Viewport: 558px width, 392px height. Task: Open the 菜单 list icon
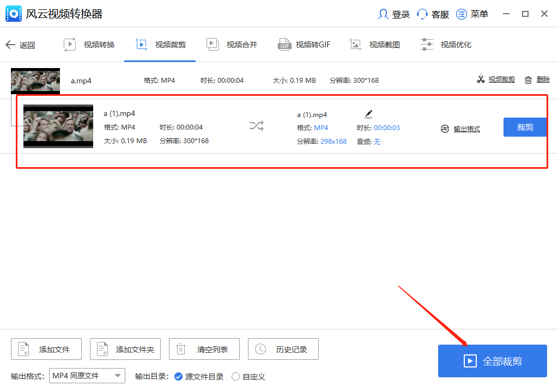point(462,14)
